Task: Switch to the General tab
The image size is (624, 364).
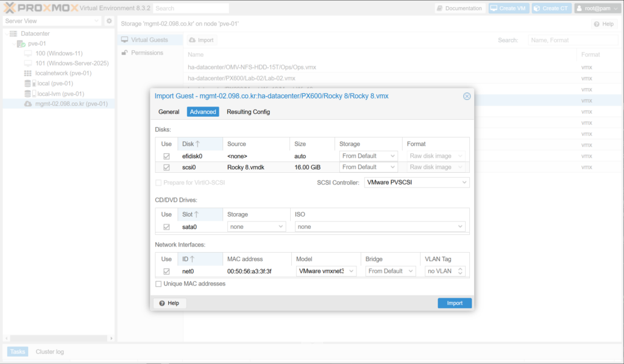Action: pyautogui.click(x=169, y=112)
